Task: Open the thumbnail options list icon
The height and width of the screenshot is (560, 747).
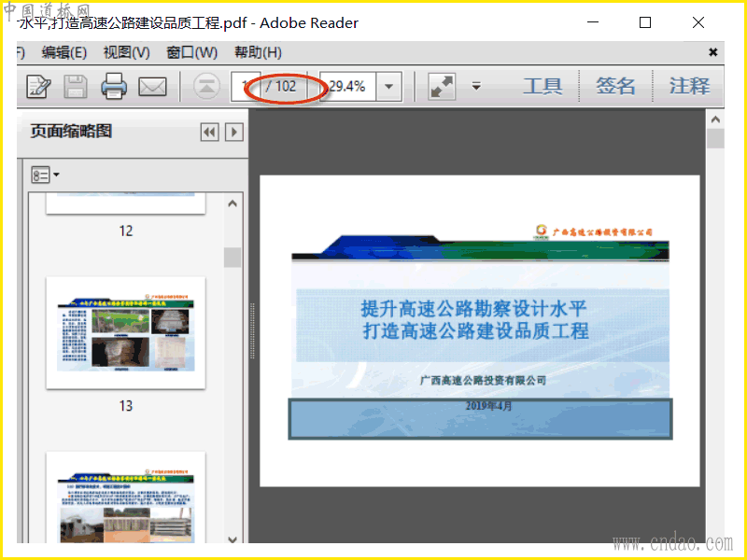Action: click(45, 175)
